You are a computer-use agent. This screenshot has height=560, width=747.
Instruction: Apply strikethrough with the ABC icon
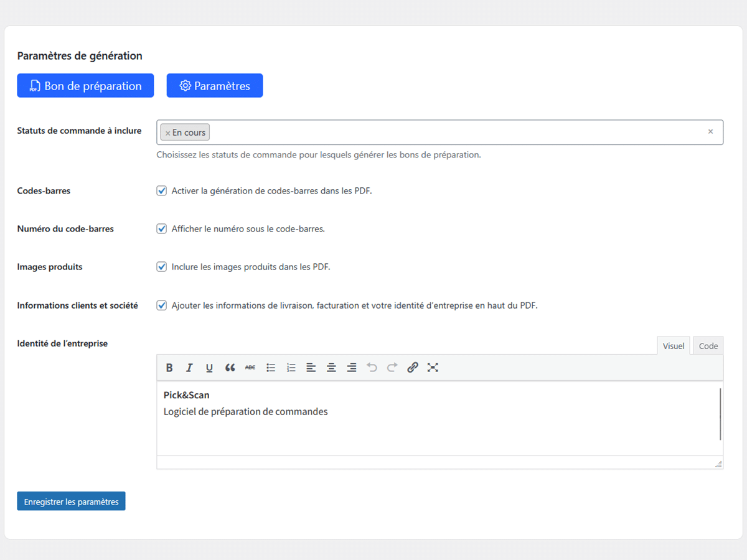pyautogui.click(x=250, y=368)
